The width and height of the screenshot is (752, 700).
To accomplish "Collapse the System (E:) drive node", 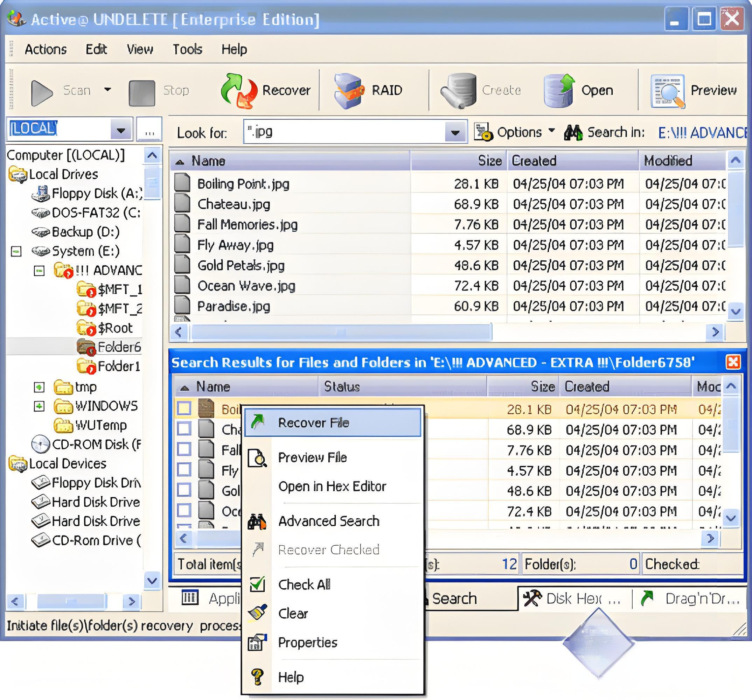I will coord(16,251).
